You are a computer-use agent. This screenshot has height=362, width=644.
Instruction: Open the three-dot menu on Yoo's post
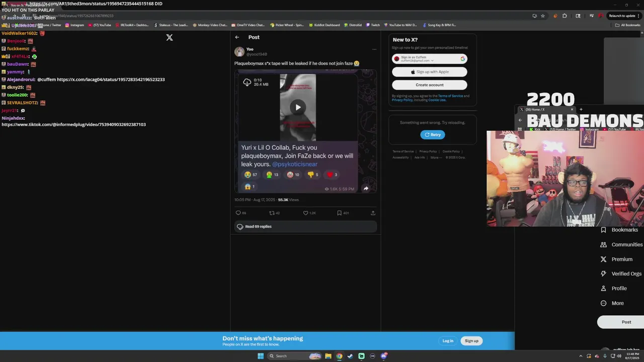374,49
